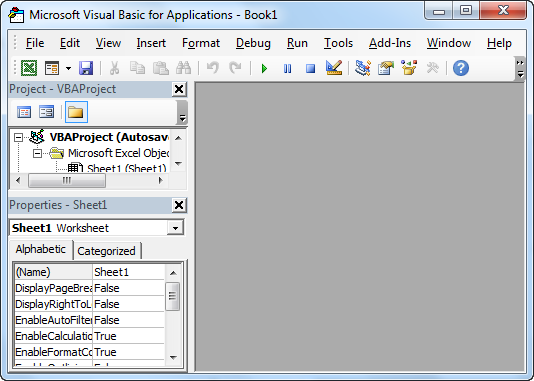Open the Help menu

coord(499,43)
